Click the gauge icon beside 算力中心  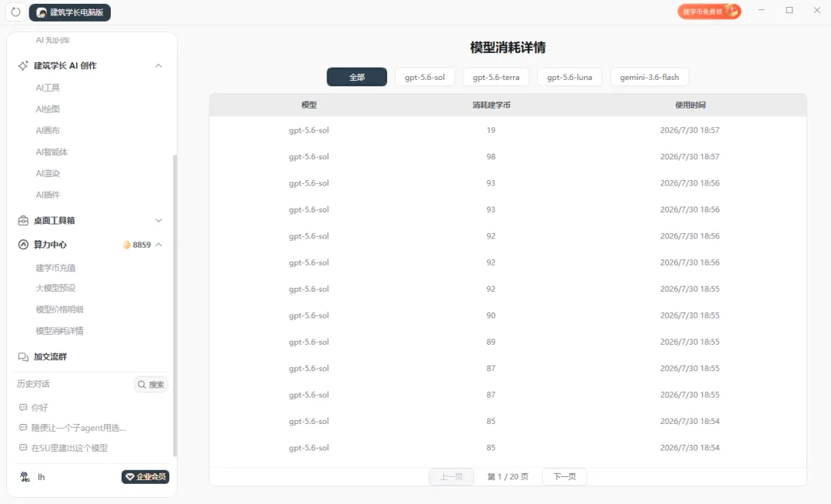(x=23, y=245)
